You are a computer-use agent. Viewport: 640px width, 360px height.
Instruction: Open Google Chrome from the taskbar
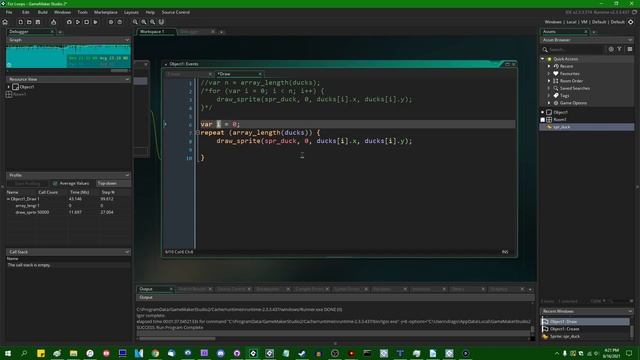coord(155,353)
